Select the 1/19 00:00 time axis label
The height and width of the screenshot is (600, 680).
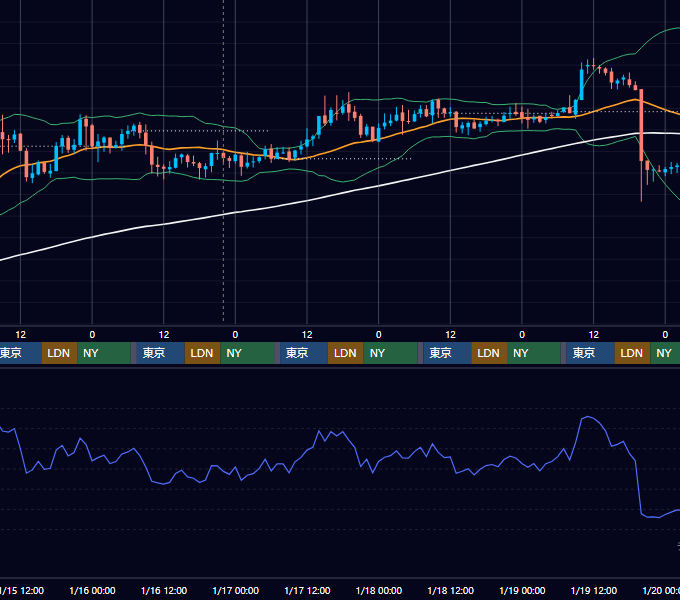point(522,590)
